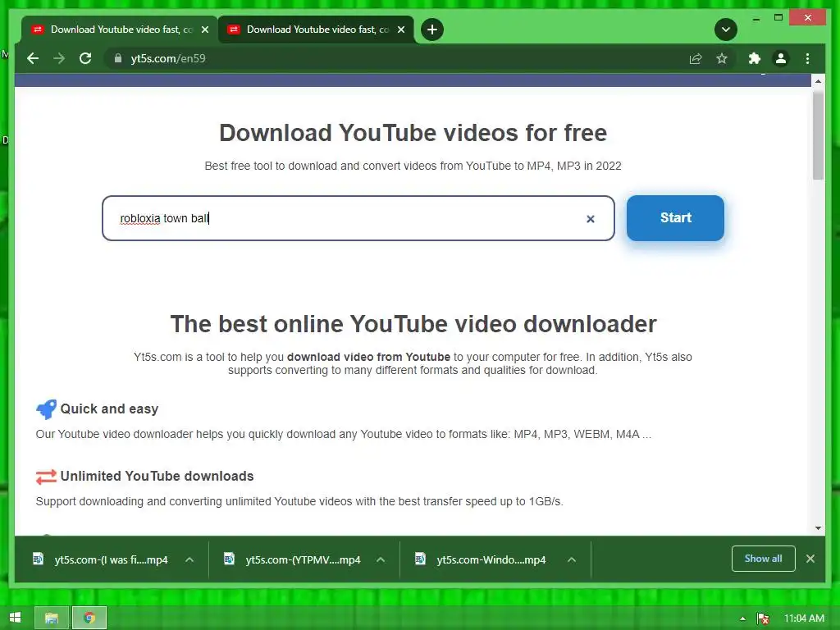This screenshot has width=840, height=630.
Task: Maximize the Chrome window
Action: pos(778,18)
